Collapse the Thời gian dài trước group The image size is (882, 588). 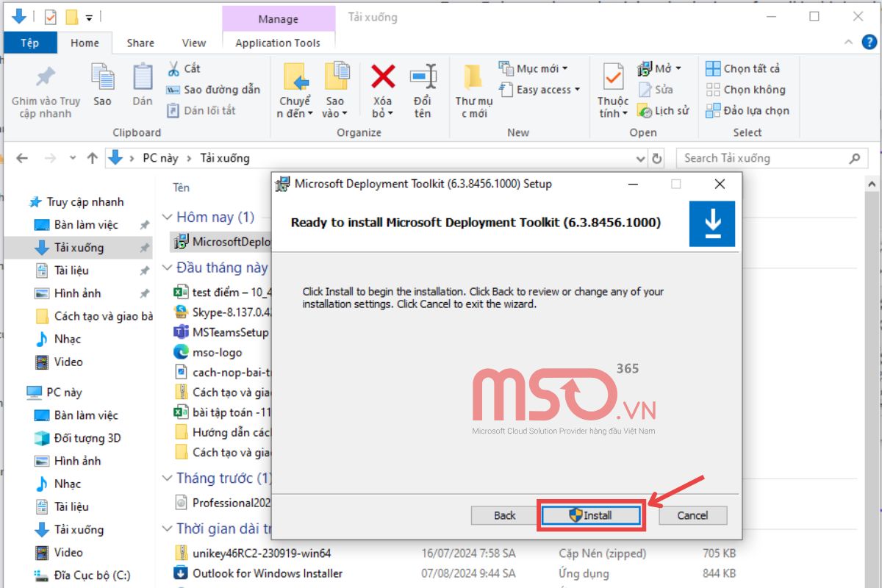(x=167, y=528)
